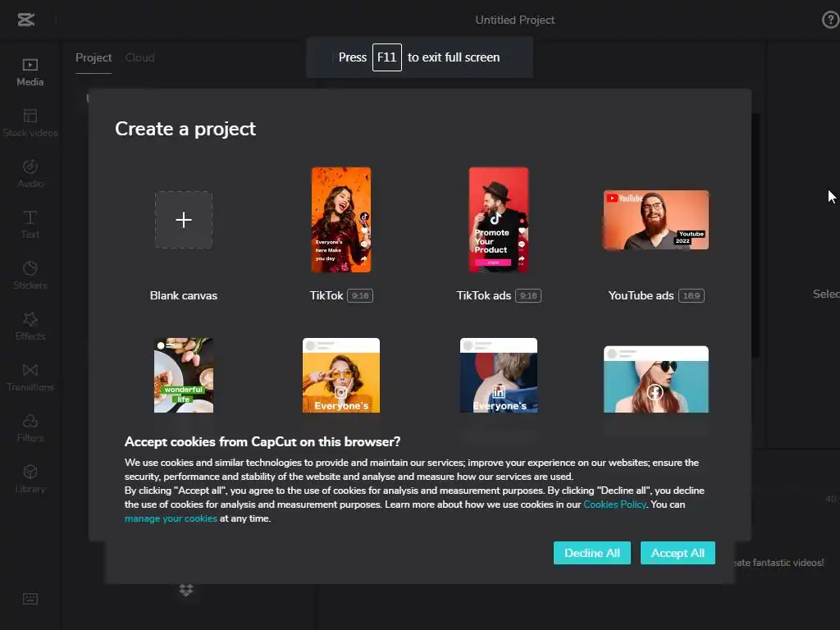Click the YouTube ads label
Image resolution: width=840 pixels, height=630 pixels.
[641, 295]
